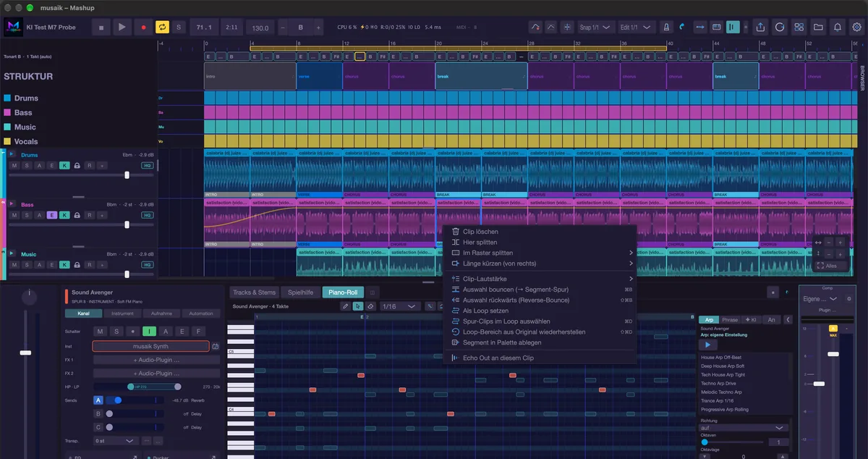Toggle the E button on the Bass track
This screenshot has width=868, height=459.
click(x=51, y=215)
